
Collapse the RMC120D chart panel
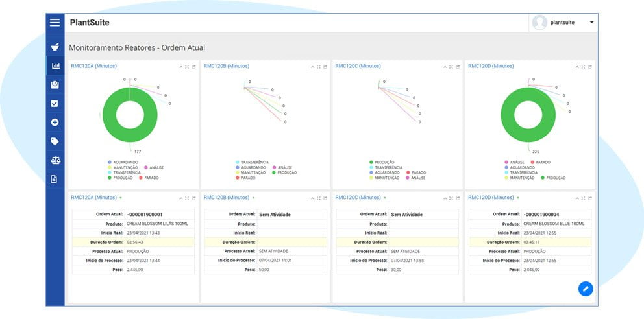tap(576, 67)
